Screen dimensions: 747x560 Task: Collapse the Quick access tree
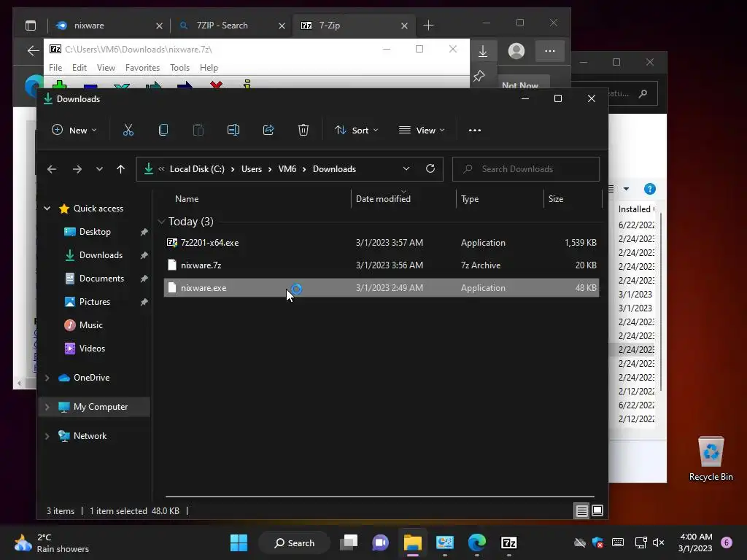pos(47,208)
